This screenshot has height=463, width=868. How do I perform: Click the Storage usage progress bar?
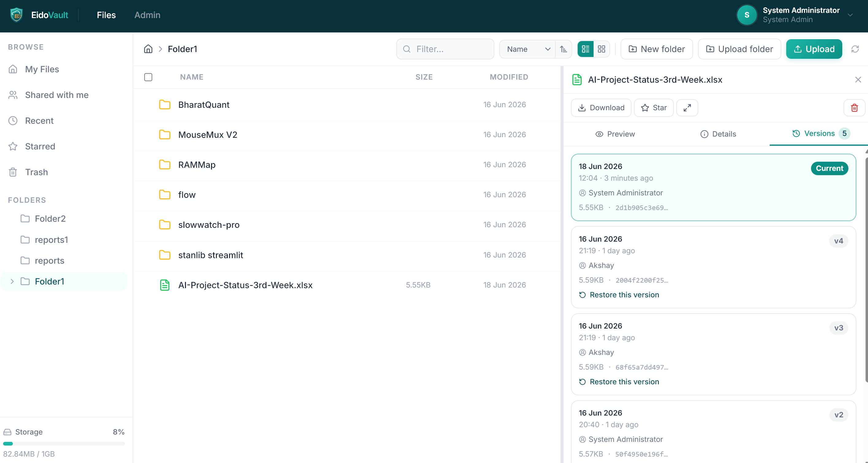click(x=64, y=444)
